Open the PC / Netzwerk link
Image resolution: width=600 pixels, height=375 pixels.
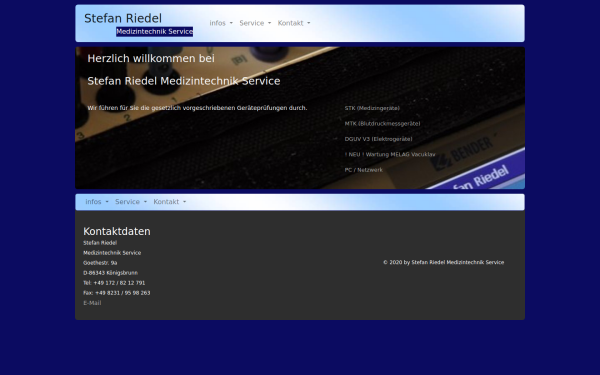[364, 170]
